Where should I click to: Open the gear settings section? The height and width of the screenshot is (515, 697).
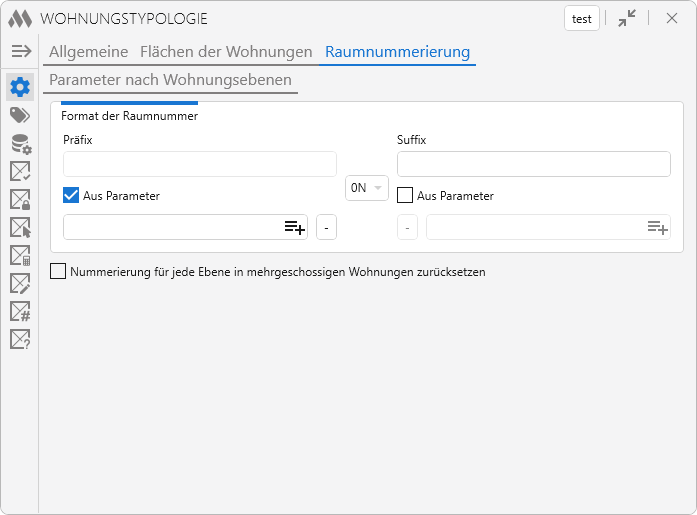(20, 87)
